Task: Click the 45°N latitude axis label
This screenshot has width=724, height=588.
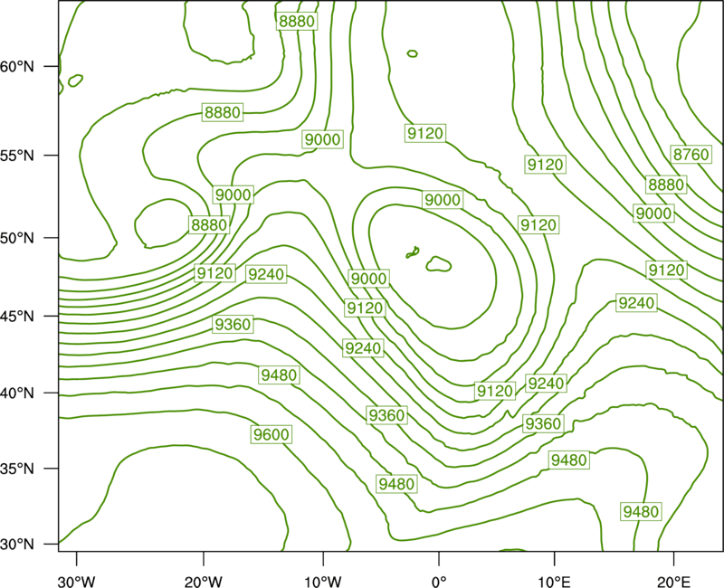Action: tap(17, 316)
